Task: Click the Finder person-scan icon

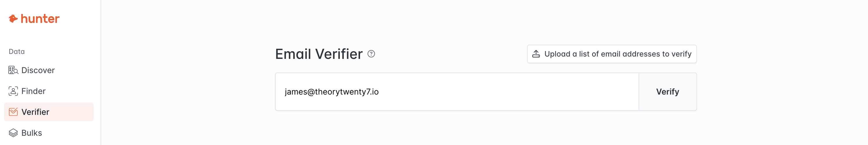Action: pos(13,91)
